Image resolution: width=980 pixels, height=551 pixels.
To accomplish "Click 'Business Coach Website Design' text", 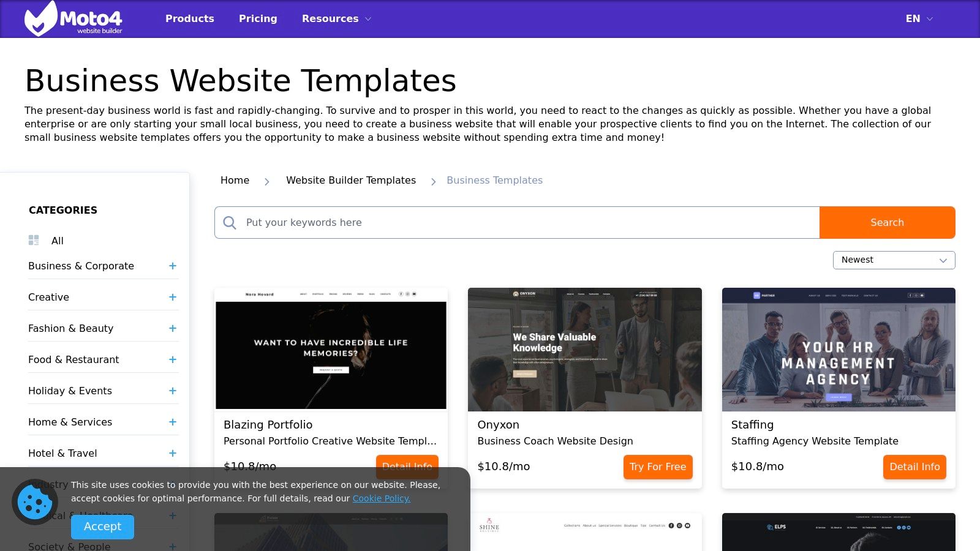I will 555,441.
